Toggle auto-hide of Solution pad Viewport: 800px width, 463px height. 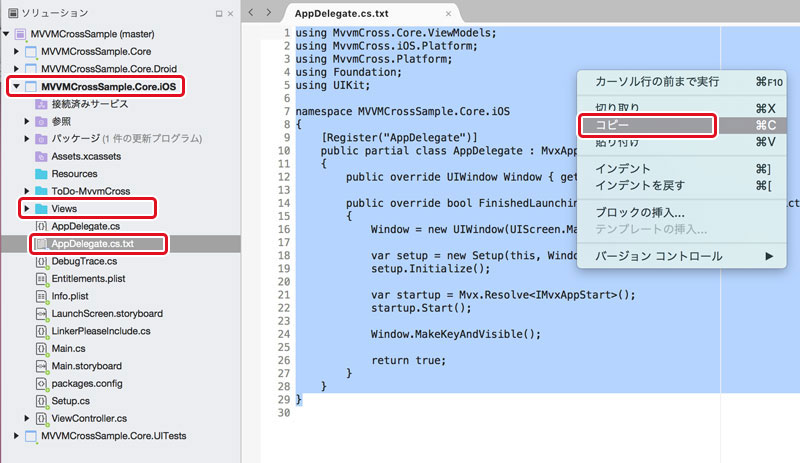(219, 14)
